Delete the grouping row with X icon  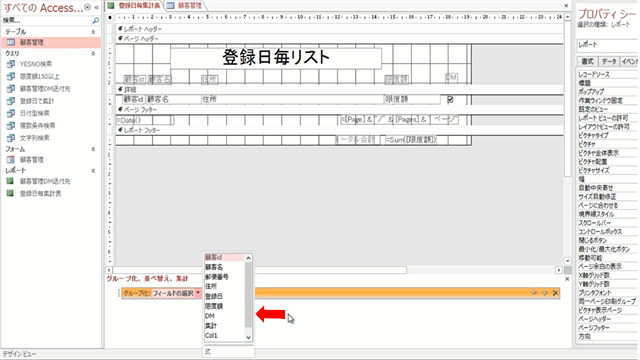pyautogui.click(x=555, y=293)
